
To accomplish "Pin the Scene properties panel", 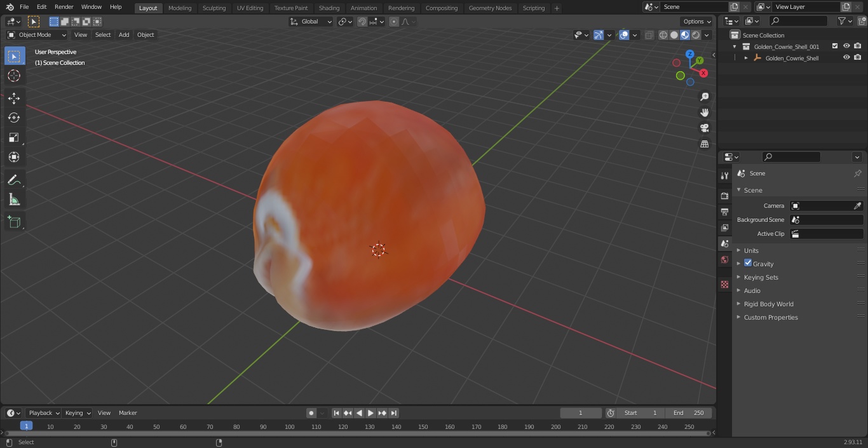I will tap(857, 173).
